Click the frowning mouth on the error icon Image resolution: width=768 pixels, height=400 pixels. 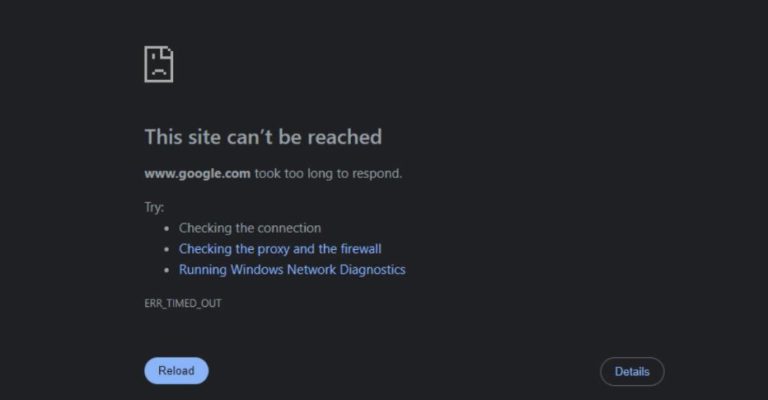click(x=157, y=73)
